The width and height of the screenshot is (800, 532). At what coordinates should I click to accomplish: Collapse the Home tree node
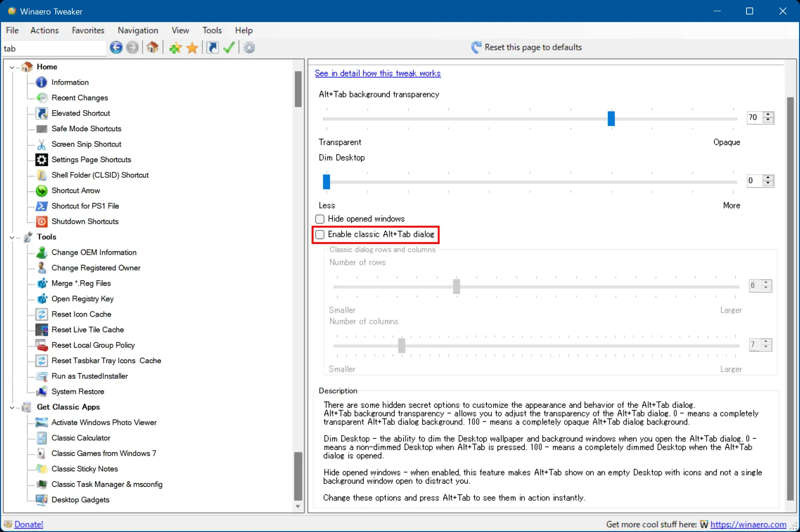(12, 67)
